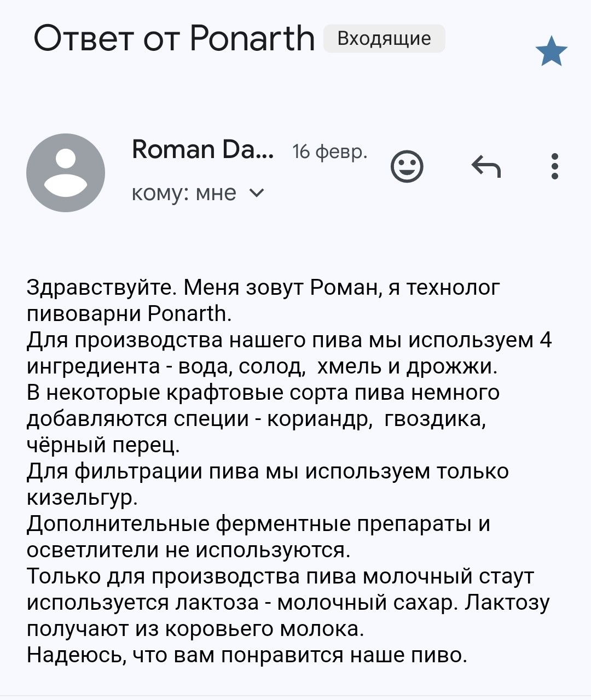Star the message from Ponarth
This screenshot has height=700, width=591.
552,51
